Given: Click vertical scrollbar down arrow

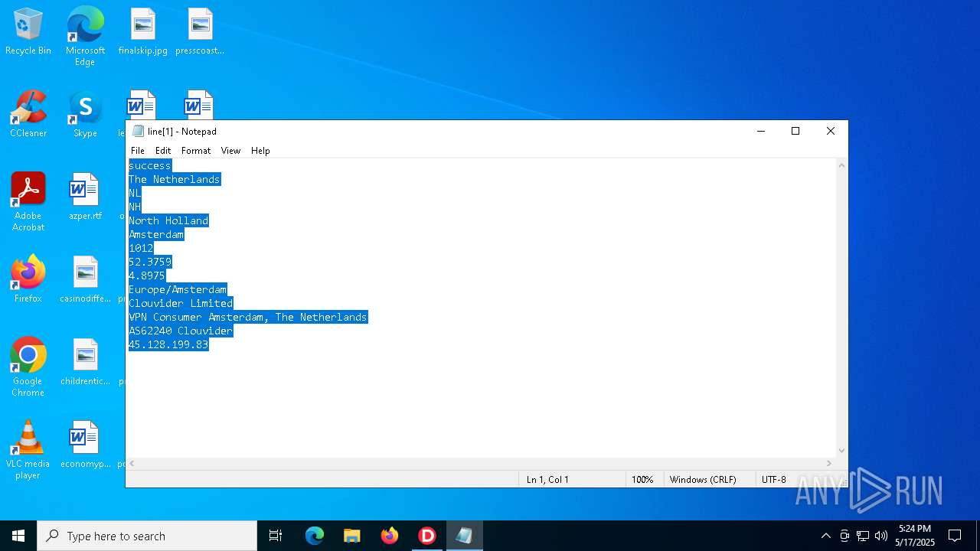Looking at the screenshot, I should [841, 451].
